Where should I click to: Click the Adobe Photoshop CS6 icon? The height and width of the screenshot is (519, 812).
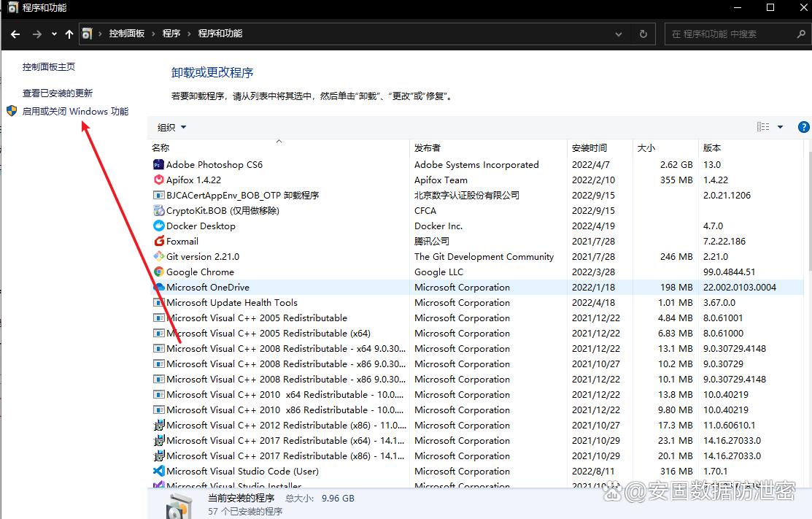click(158, 165)
